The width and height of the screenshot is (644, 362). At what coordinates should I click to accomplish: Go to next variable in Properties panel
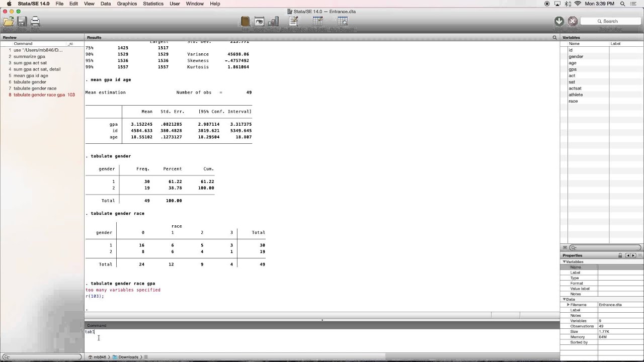click(x=633, y=255)
